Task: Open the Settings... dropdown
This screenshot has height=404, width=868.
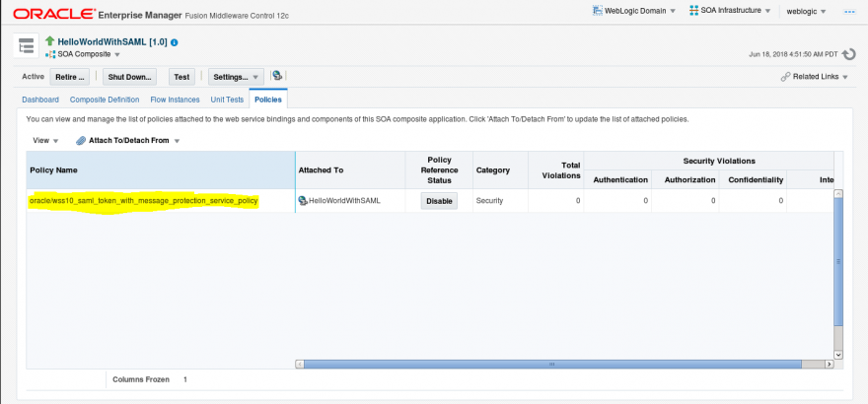Action: coord(236,77)
